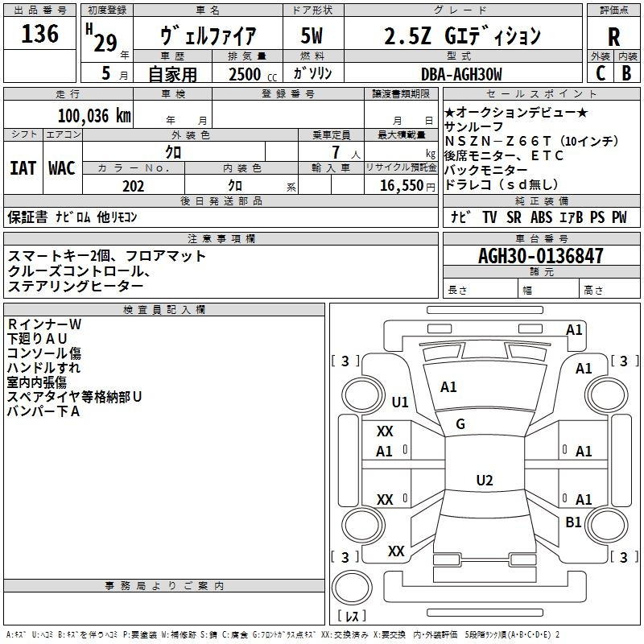Click roof U2 mark on diagram

pos(485,480)
